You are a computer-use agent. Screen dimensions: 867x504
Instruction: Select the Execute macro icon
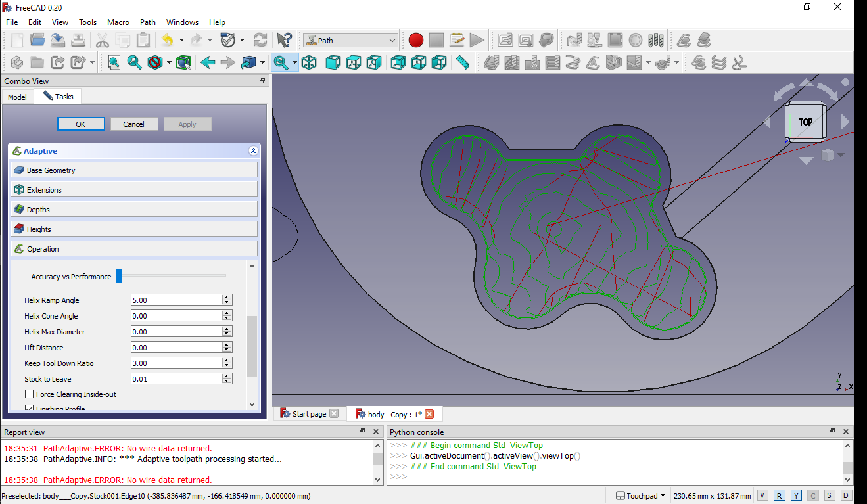click(x=477, y=39)
